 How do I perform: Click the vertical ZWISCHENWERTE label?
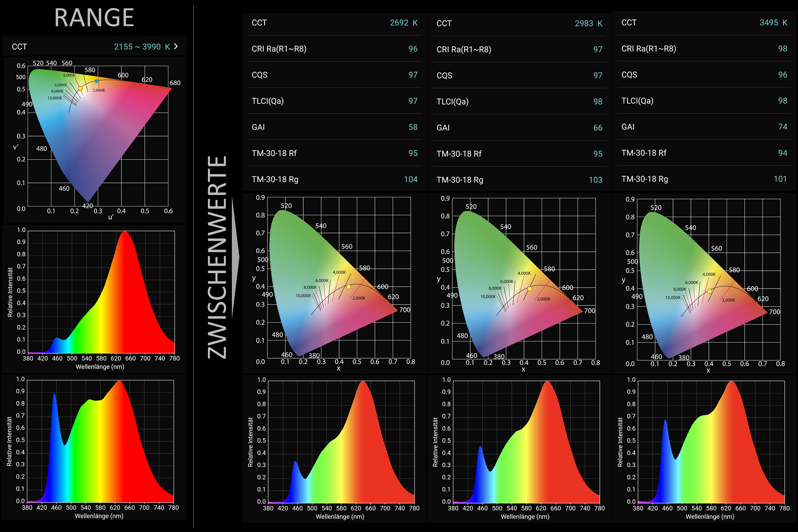(217, 257)
